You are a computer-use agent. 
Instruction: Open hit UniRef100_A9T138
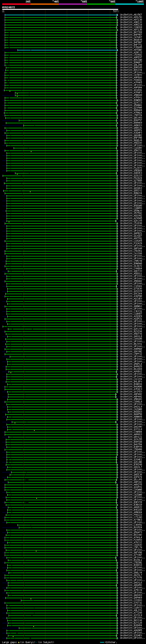[131, 20]
